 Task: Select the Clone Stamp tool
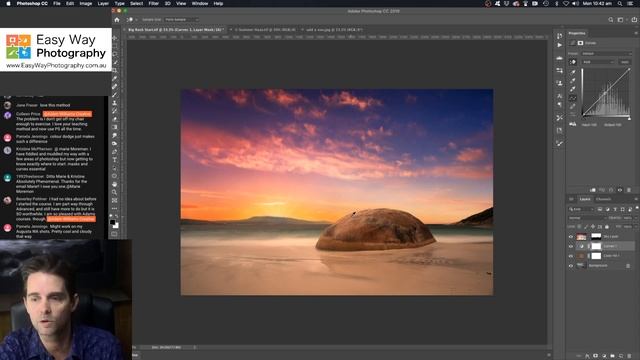pyautogui.click(x=115, y=103)
